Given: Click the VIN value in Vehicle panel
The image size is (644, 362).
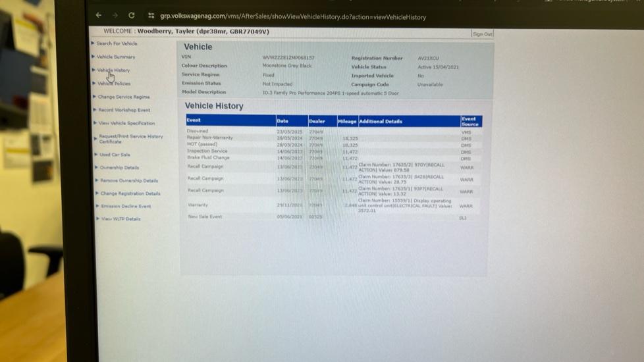Looking at the screenshot, I should (288, 58).
